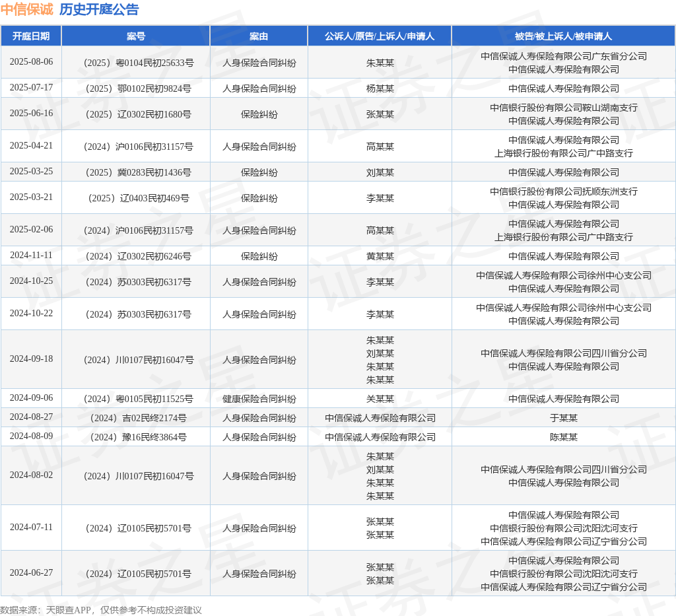
Task: Click defendant name 陈某某
Action: tap(564, 437)
